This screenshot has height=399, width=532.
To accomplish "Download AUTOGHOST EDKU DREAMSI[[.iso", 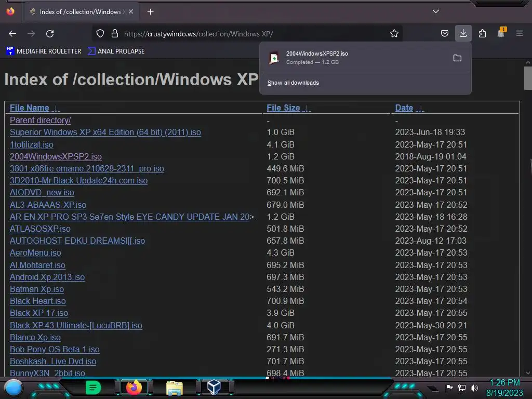I will pyautogui.click(x=77, y=241).
